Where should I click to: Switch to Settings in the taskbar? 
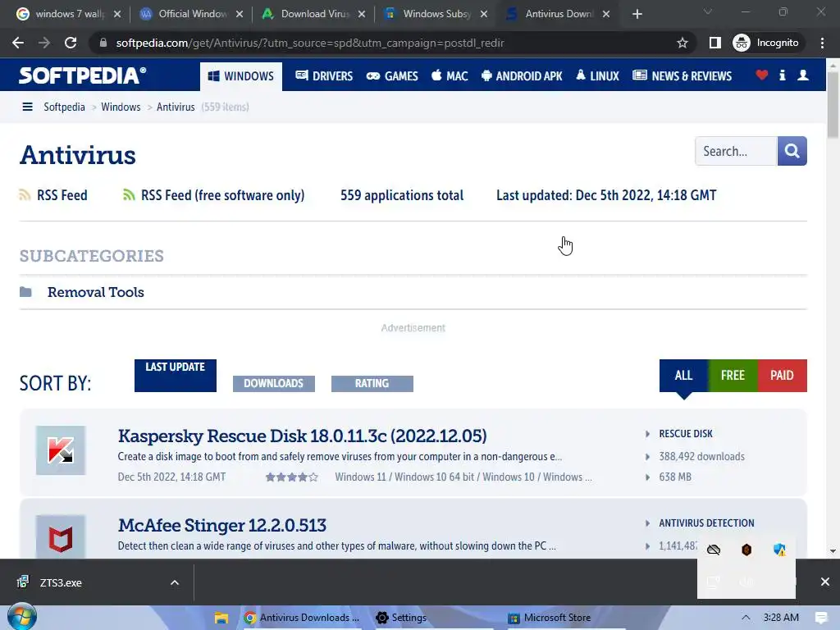tap(401, 618)
